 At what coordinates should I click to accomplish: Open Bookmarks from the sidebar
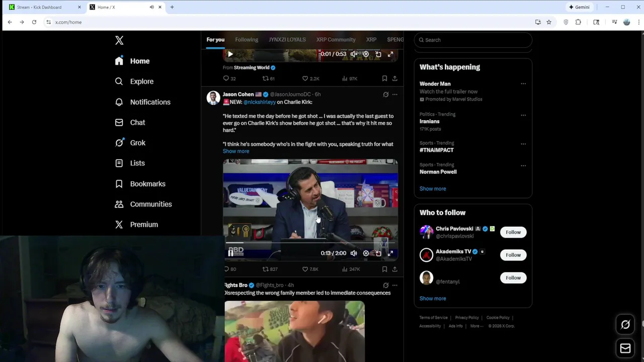140,184
